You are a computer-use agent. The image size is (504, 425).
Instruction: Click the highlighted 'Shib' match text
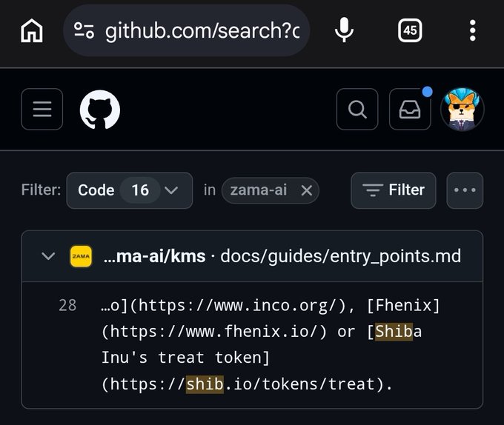click(x=394, y=332)
